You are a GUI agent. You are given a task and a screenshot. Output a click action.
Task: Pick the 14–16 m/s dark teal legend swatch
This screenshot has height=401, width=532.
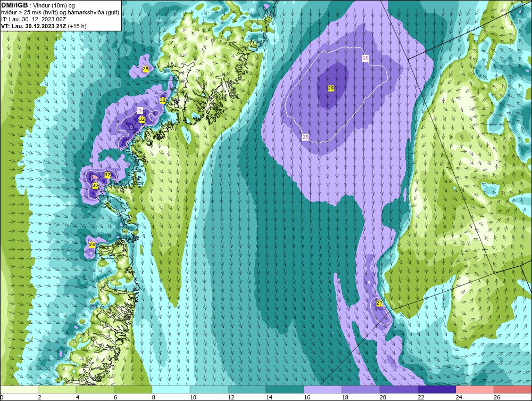pos(285,389)
